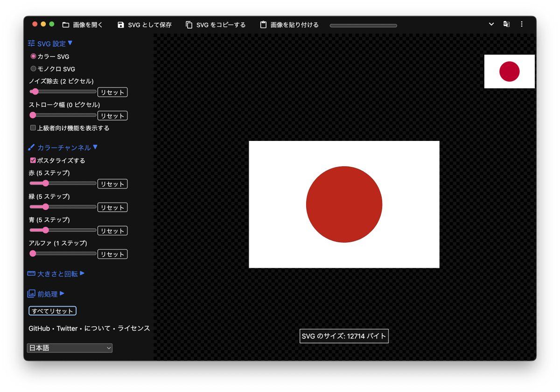This screenshot has height=392, width=560.
Task: Click the brush icon beside カラーチャンネル
Action: [x=31, y=147]
